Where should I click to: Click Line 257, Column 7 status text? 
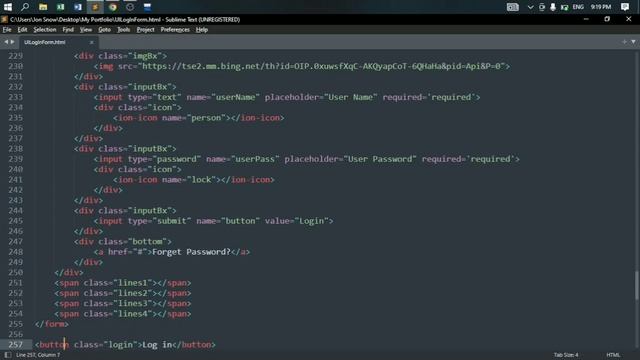[x=38, y=355]
